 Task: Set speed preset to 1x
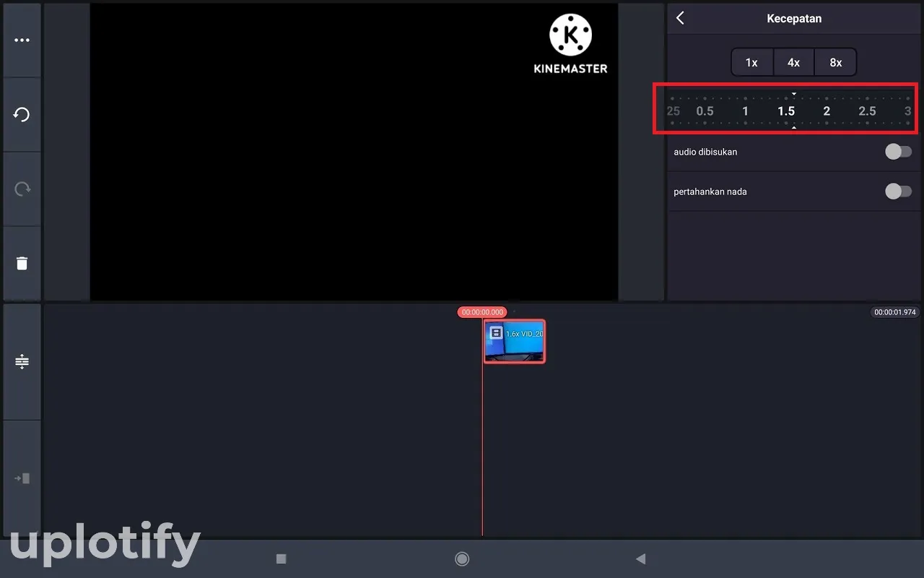click(751, 63)
